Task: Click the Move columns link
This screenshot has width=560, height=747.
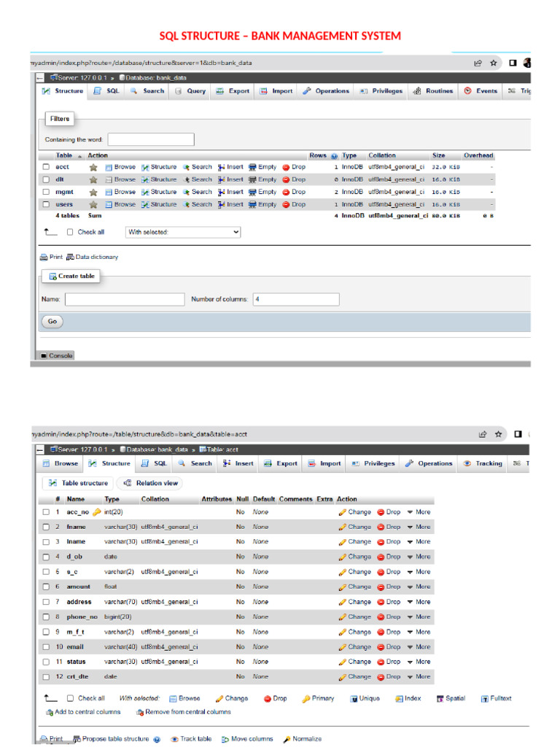Action: pos(248,740)
